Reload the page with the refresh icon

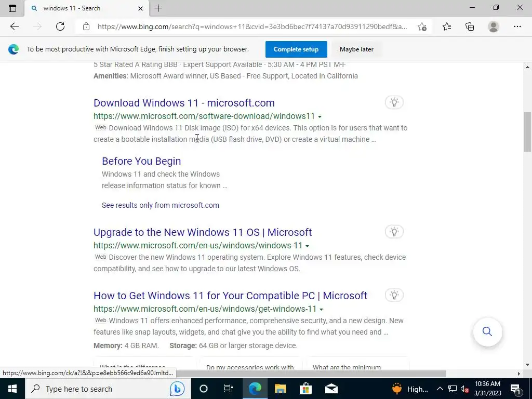pos(60,26)
